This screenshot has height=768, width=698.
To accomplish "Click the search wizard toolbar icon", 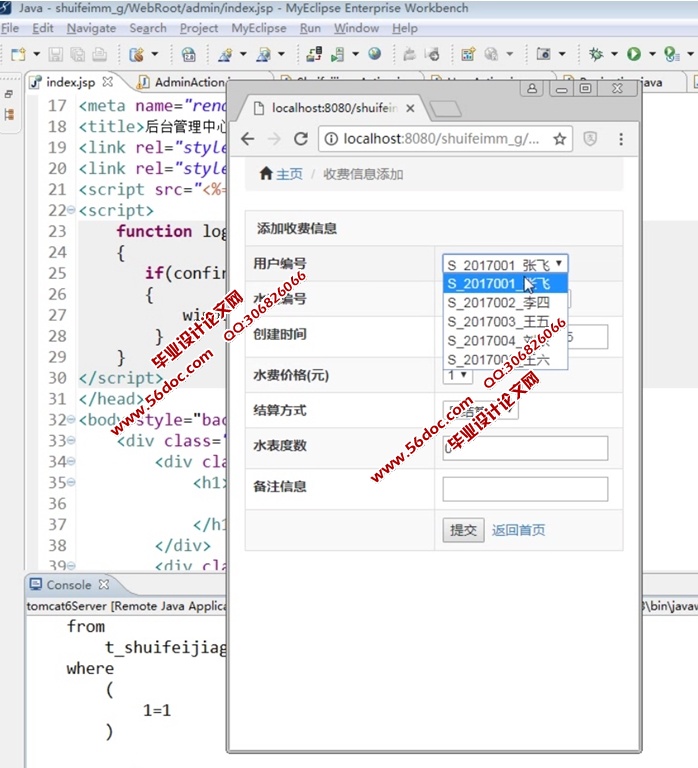I will [x=264, y=54].
